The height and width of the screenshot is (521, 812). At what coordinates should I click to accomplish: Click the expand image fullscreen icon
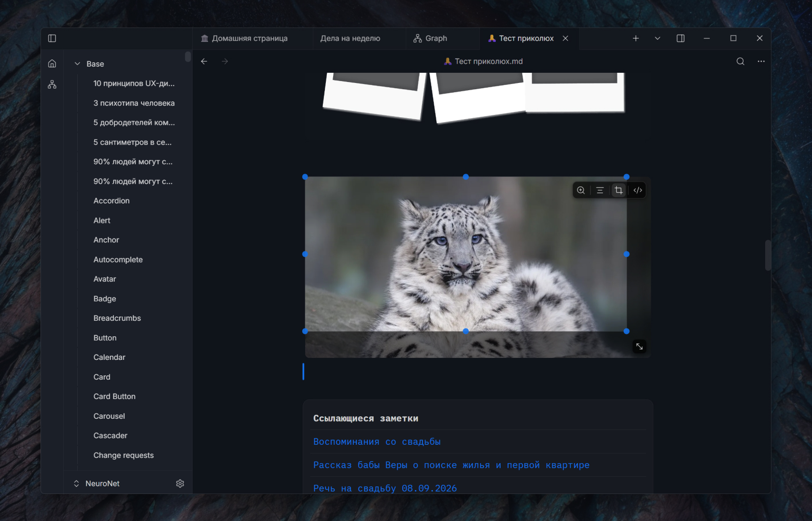[640, 346]
